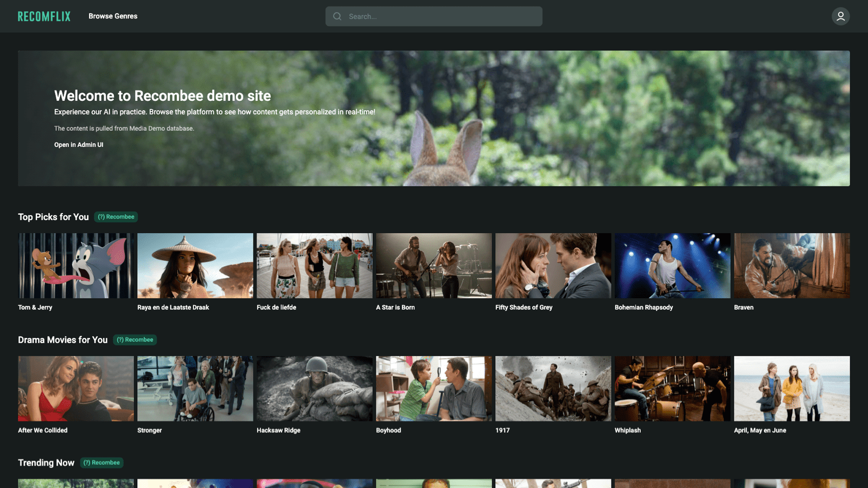
Task: Click the April, May en June title
Action: pyautogui.click(x=760, y=431)
